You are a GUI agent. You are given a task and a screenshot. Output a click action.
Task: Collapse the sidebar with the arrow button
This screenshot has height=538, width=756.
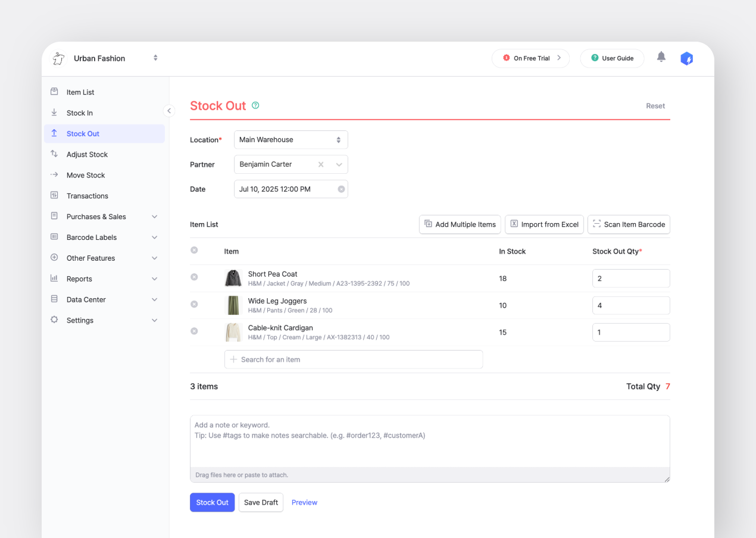coord(169,111)
